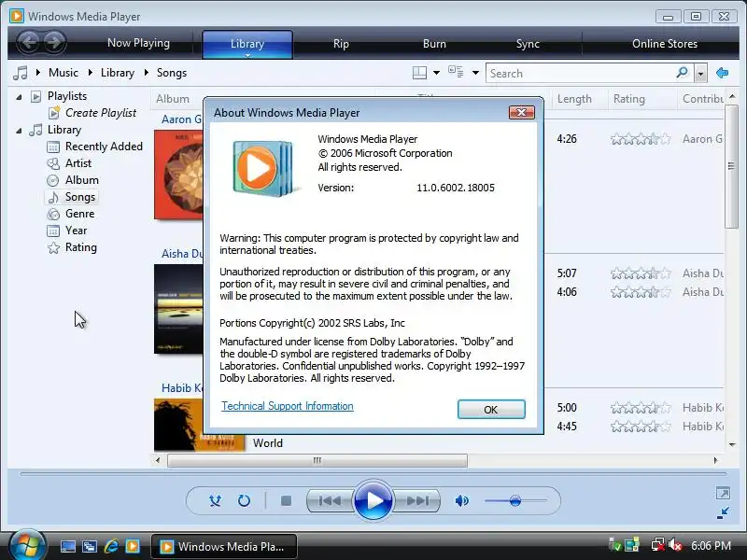The width and height of the screenshot is (747, 560).
Task: Click star rating for the 4:26 song
Action: click(641, 139)
